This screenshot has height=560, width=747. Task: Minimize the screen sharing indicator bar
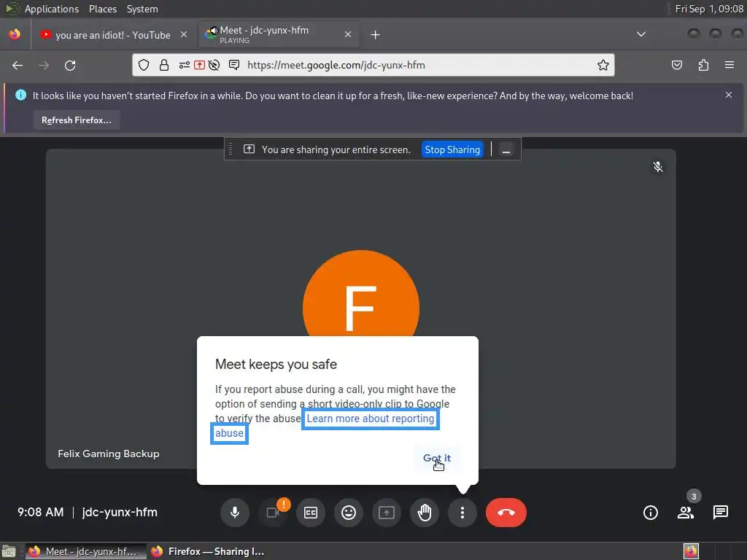[x=506, y=149]
